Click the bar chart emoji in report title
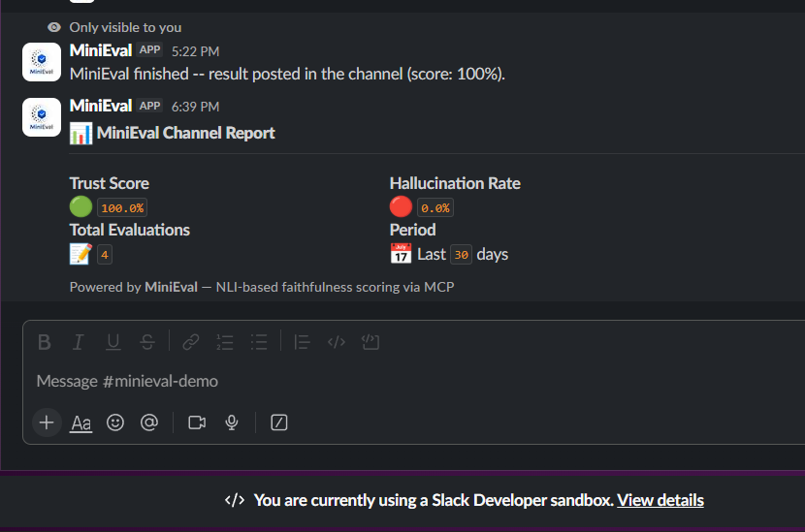The height and width of the screenshot is (532, 805). click(x=81, y=134)
